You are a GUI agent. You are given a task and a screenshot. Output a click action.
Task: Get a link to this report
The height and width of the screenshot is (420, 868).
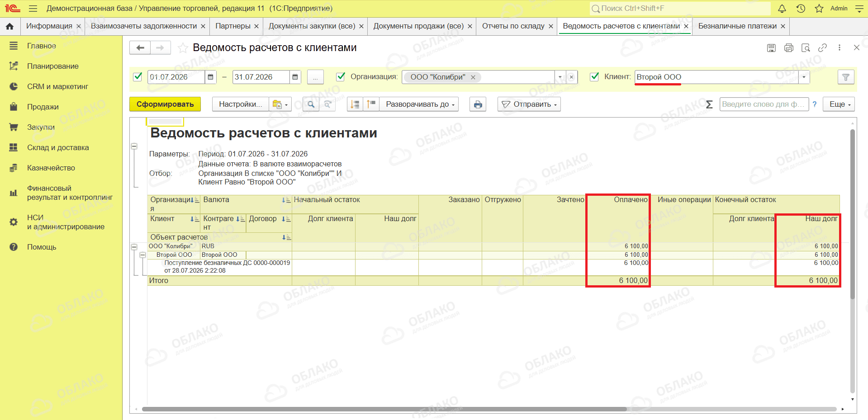tap(822, 47)
